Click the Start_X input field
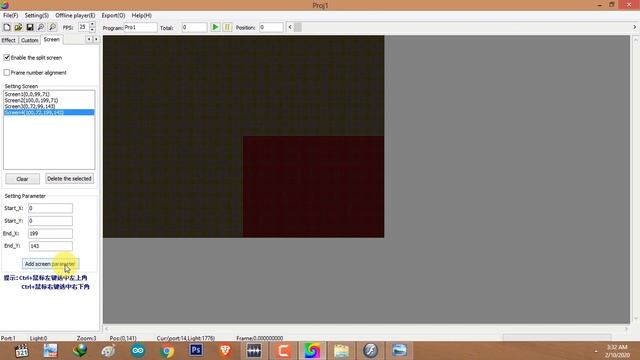The image size is (640, 360). tap(50, 208)
